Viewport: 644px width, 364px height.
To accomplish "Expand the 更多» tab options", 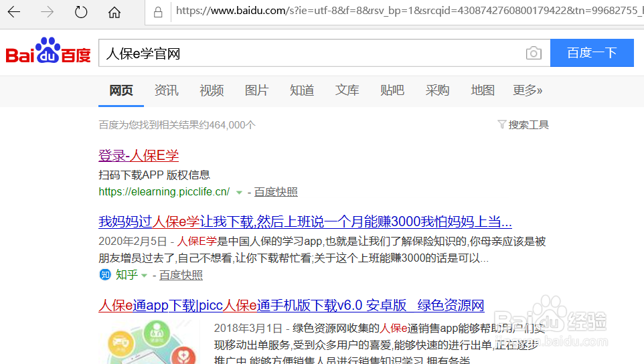I will pos(528,90).
